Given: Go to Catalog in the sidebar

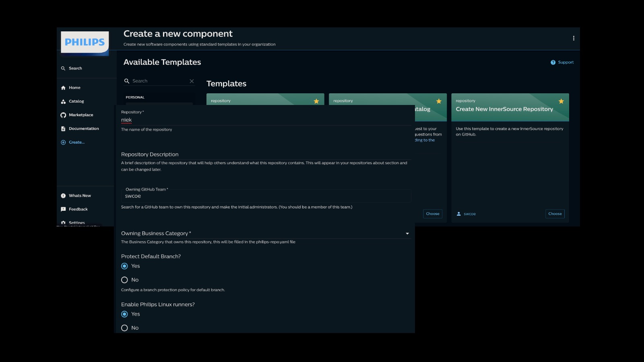Looking at the screenshot, I should (x=76, y=101).
